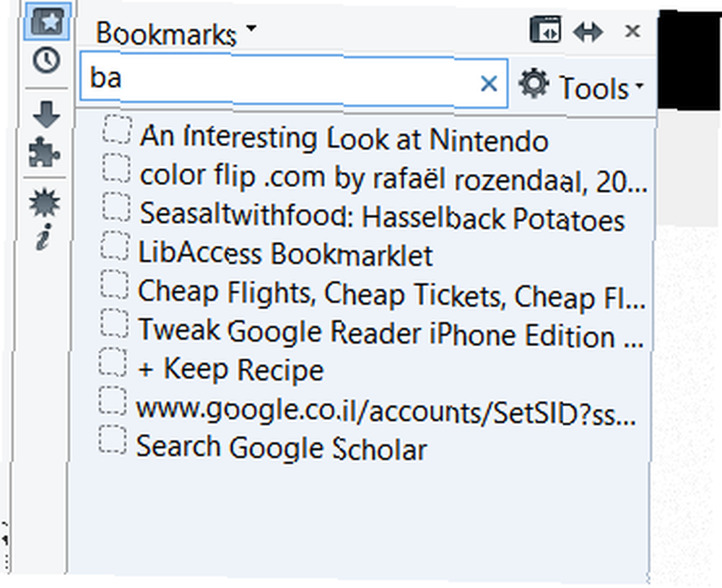722x588 pixels.
Task: Click favicon placeholder beside 'LibAccess Bookmarklet'
Action: point(115,245)
